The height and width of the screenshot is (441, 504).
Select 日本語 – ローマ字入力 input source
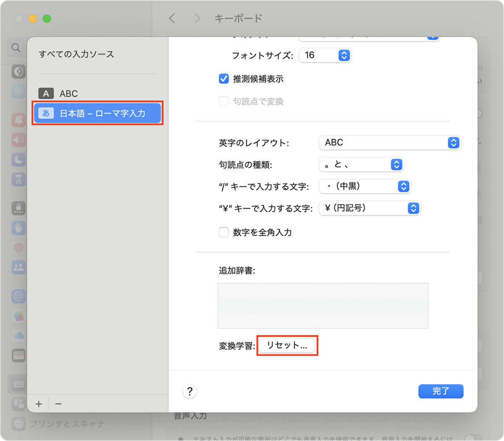pos(97,113)
